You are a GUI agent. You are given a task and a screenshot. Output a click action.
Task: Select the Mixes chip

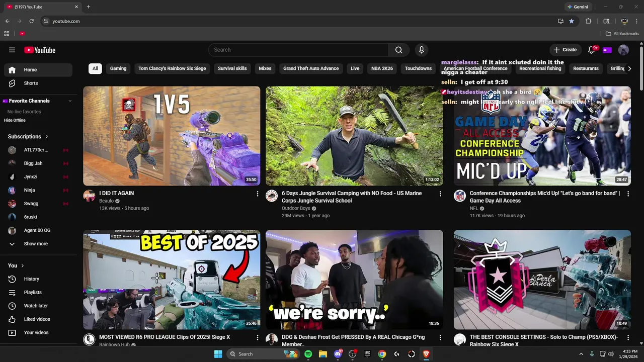(265, 68)
